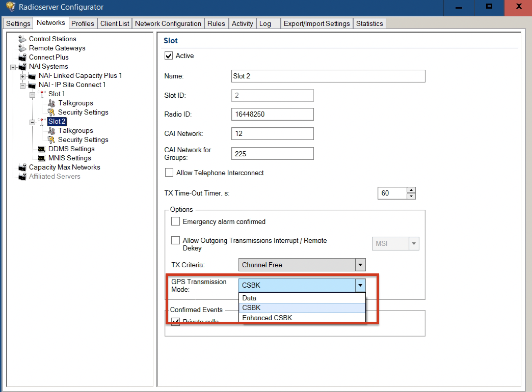This screenshot has width=532, height=392.
Task: Click the Control Stations tree icon
Action: 22,39
